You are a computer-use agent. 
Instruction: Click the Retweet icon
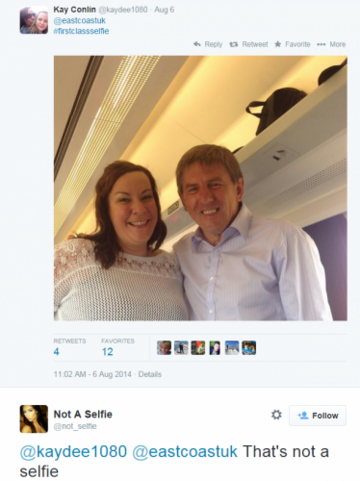pyautogui.click(x=234, y=44)
